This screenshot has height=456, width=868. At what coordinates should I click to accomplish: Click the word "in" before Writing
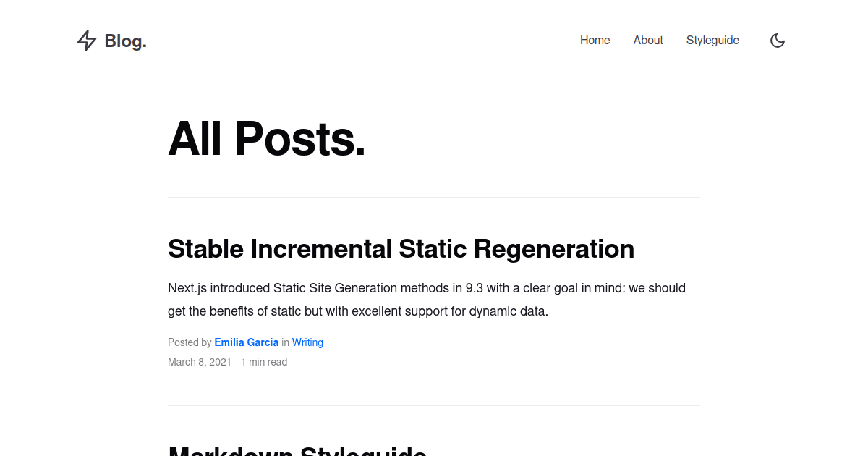(285, 342)
